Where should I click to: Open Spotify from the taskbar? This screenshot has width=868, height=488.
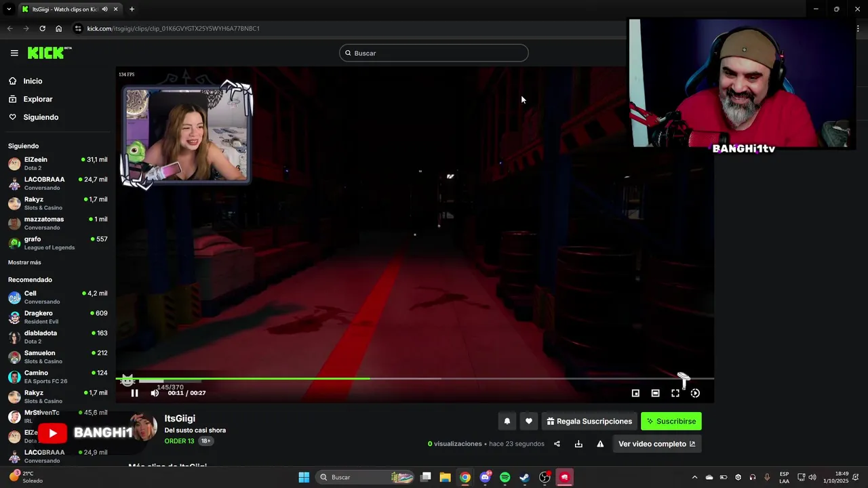(x=505, y=477)
